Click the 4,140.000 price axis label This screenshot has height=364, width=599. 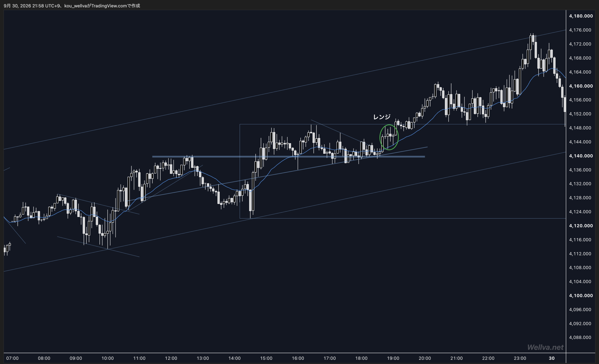[x=581, y=156]
